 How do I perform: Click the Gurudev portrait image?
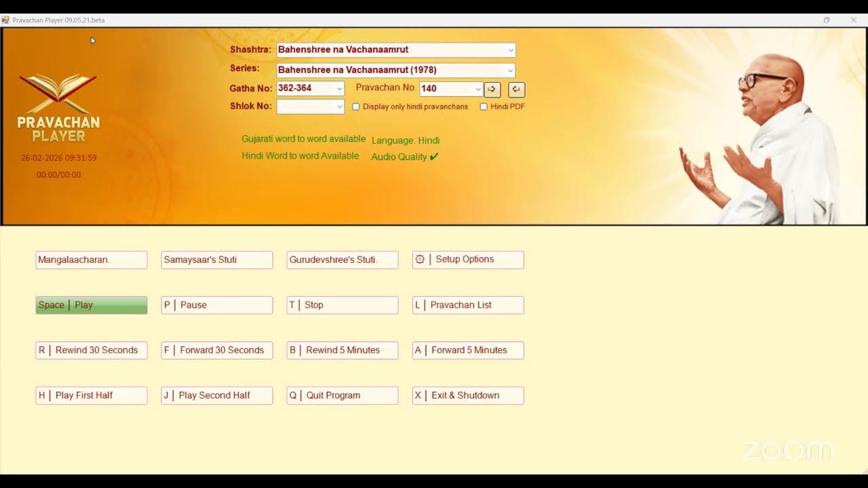(x=759, y=139)
